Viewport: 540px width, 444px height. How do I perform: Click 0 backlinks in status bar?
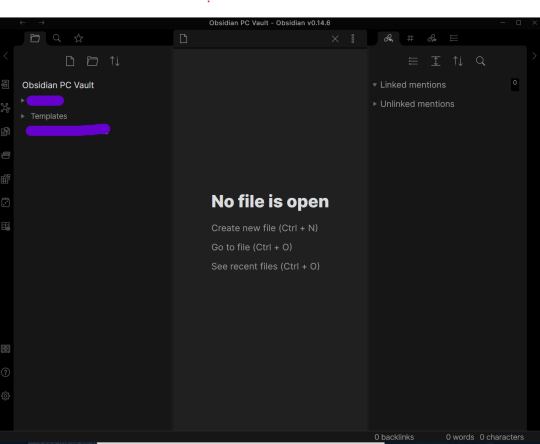(x=394, y=437)
